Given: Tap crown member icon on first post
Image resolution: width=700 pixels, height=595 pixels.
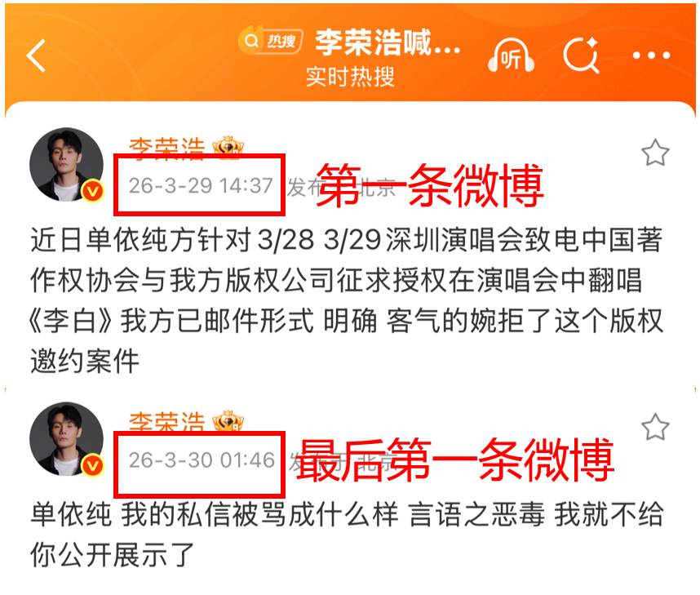Looking at the screenshot, I should click(x=228, y=147).
